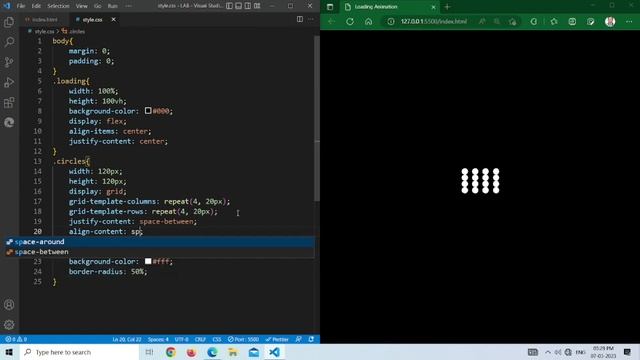This screenshot has width=640, height=360.
Task: Change end of line via CRLF
Action: tap(200, 339)
